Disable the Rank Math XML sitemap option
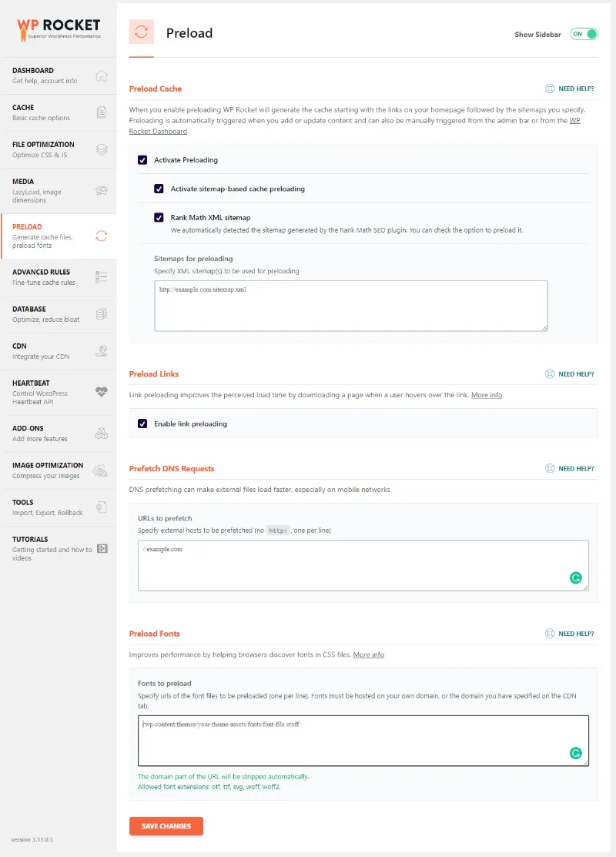The image size is (616, 857). pyautogui.click(x=159, y=216)
